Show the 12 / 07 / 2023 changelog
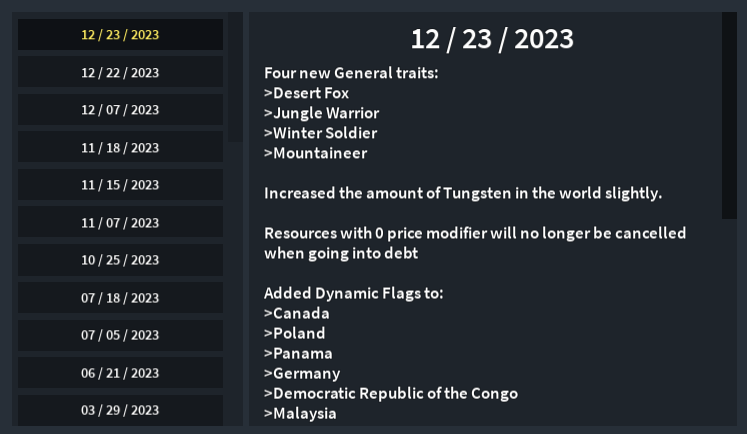 point(120,110)
